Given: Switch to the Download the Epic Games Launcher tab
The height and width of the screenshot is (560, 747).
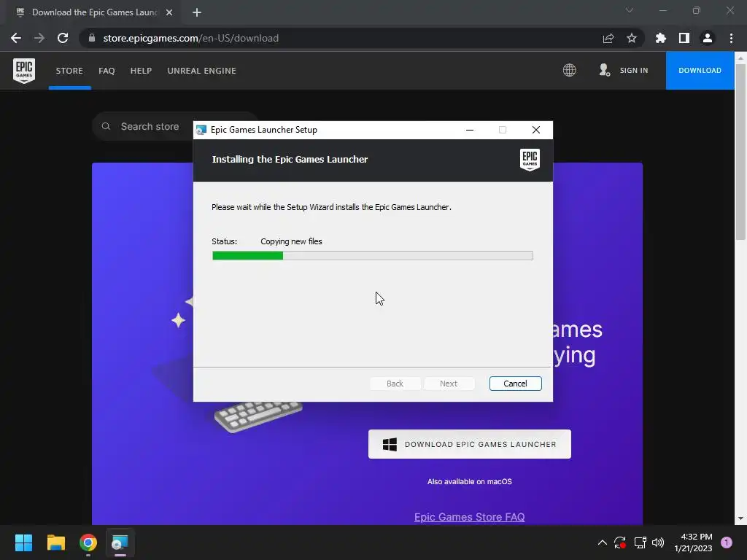Looking at the screenshot, I should tap(94, 12).
